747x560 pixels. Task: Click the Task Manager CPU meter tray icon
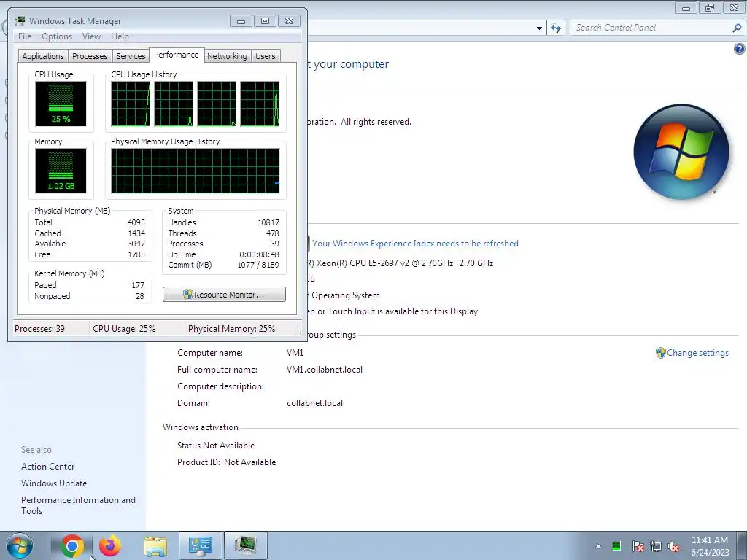pyautogui.click(x=616, y=546)
